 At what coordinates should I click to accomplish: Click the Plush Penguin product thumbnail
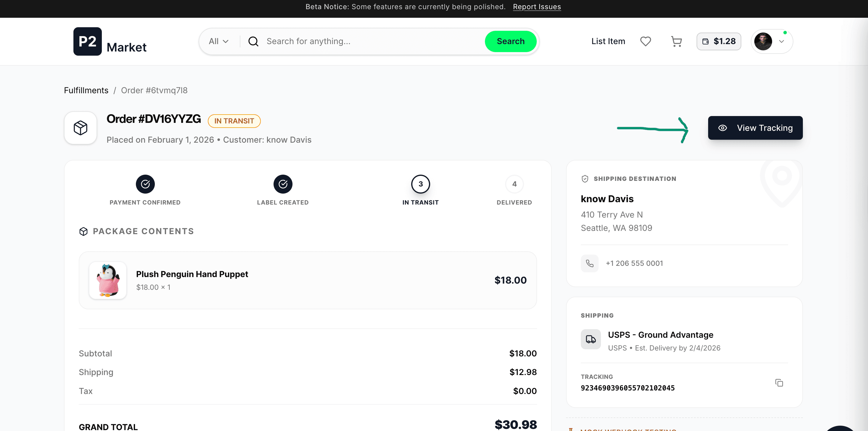107,280
